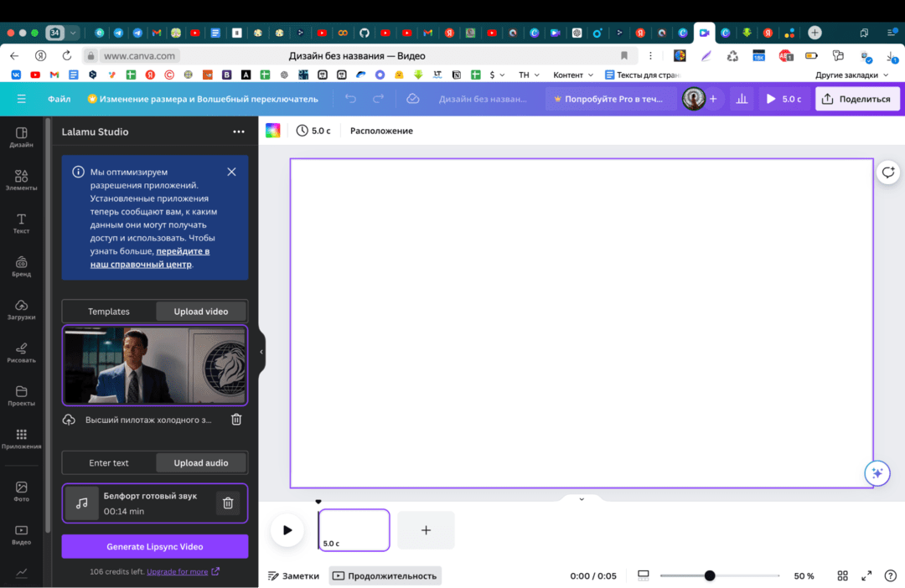Open the Lalamu Studio three-dot menu

239,132
